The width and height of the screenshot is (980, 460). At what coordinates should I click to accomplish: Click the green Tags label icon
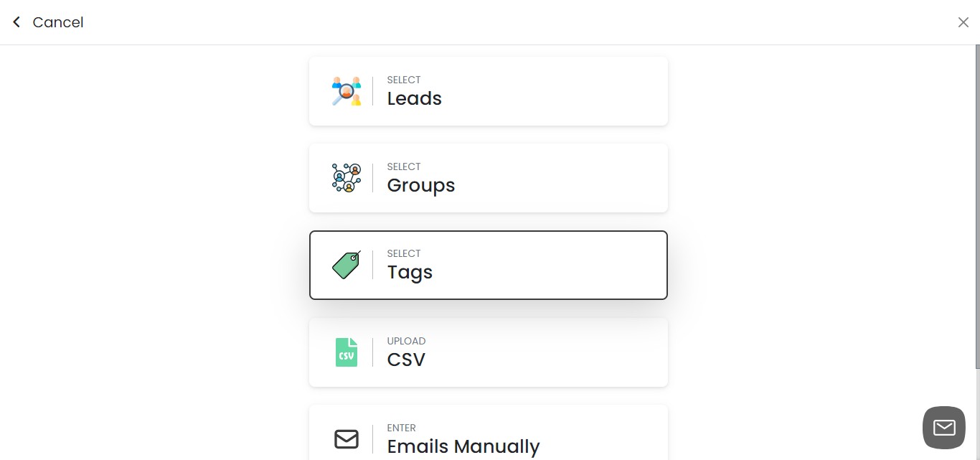coord(347,264)
